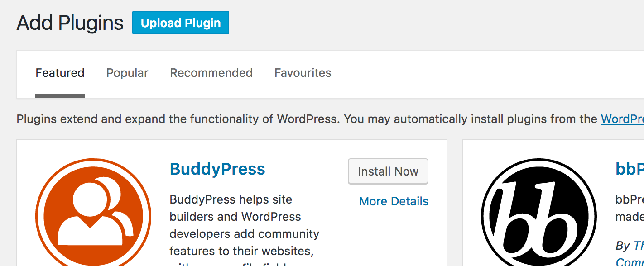Viewport: 644px width, 266px height.
Task: Click the bbPress black logo icon
Action: pos(539,212)
